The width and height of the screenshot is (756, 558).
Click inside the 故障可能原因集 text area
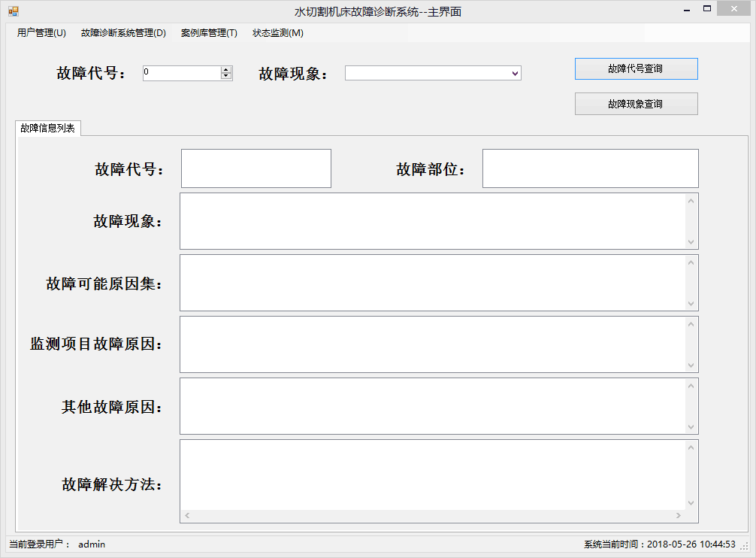pyautogui.click(x=432, y=283)
